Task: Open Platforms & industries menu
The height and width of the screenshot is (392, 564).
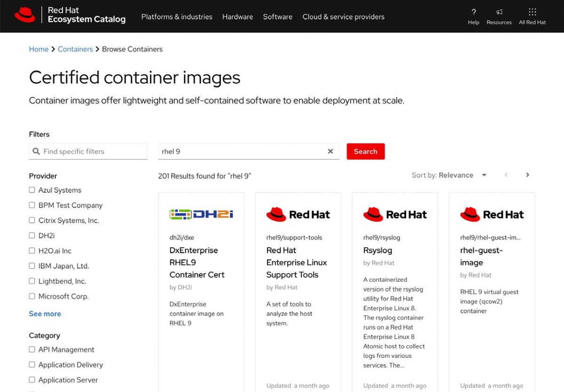Action: (x=177, y=16)
